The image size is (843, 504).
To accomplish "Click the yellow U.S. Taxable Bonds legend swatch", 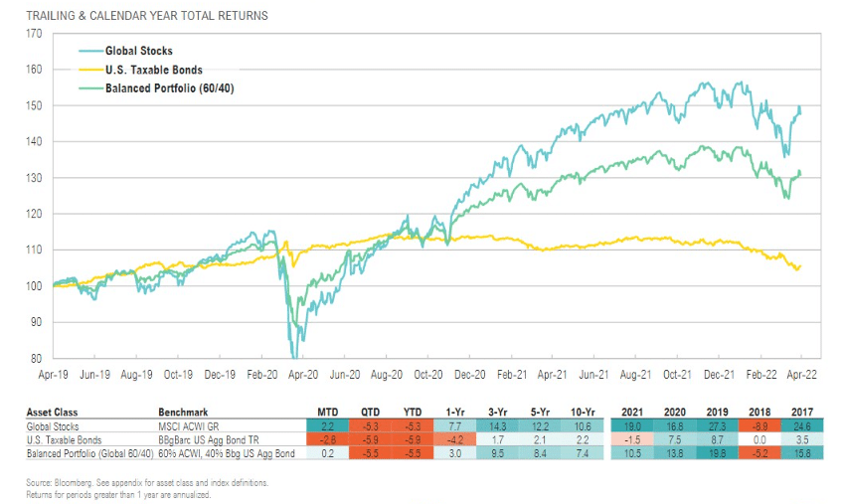I will 90,70.
